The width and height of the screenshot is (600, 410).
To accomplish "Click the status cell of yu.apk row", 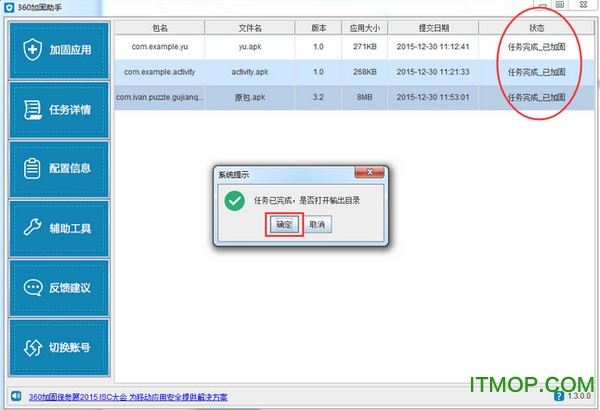I will (536, 47).
